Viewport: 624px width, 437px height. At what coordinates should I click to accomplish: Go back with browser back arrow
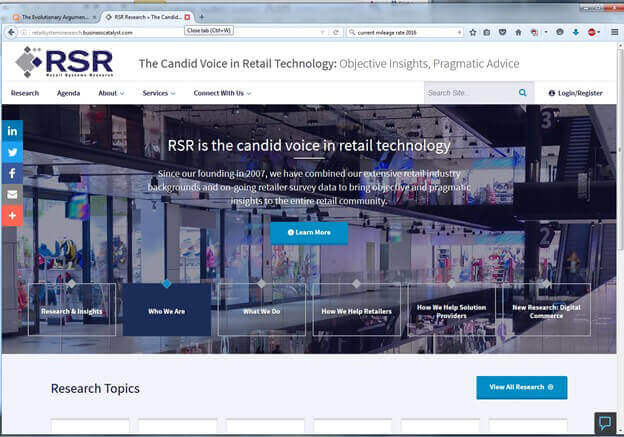12,32
